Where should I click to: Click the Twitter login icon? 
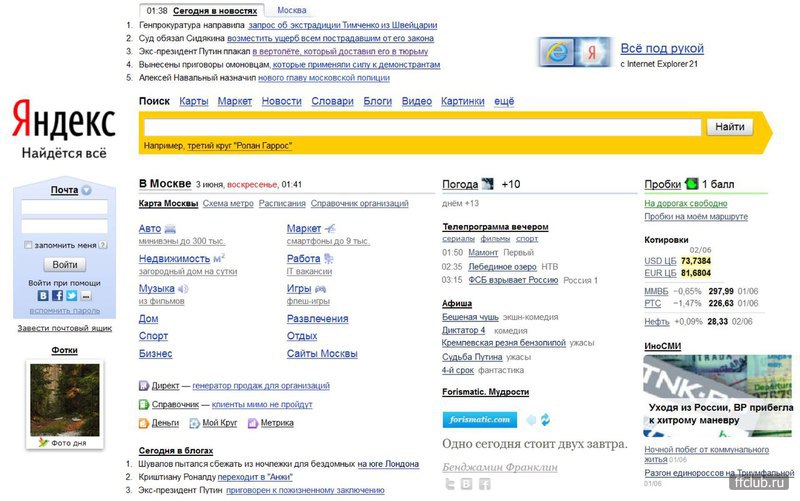click(x=72, y=295)
